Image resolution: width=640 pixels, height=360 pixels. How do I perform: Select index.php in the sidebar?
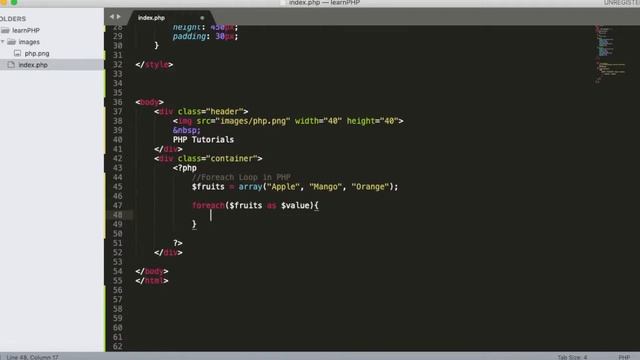tap(33, 65)
